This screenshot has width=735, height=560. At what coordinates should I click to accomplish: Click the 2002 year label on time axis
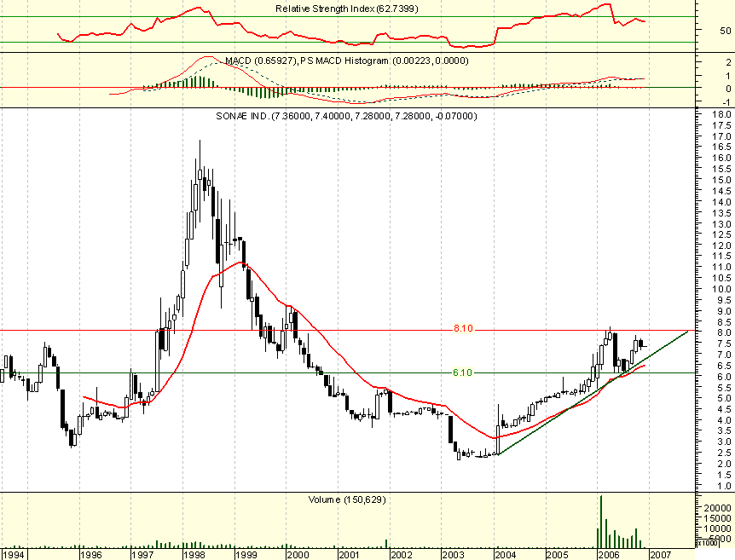click(402, 555)
